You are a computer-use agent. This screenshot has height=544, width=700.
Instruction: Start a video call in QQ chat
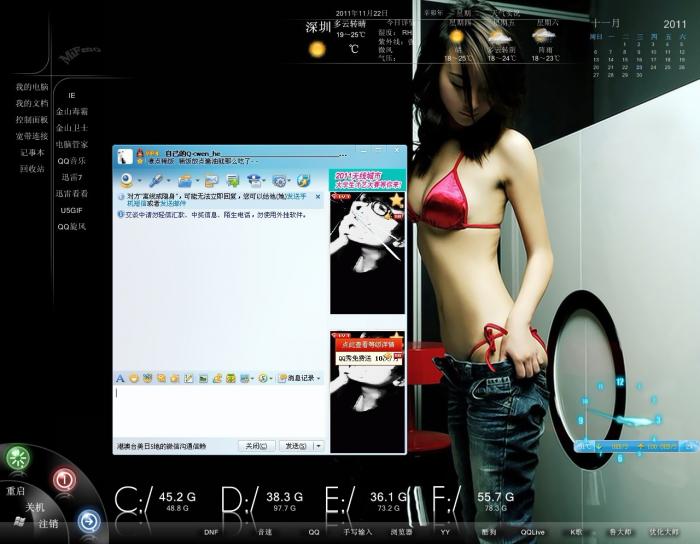pos(127,180)
